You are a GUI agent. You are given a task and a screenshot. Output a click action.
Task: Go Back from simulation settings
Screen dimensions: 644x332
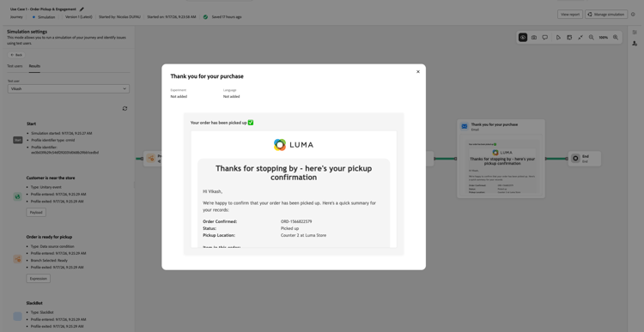click(17, 55)
